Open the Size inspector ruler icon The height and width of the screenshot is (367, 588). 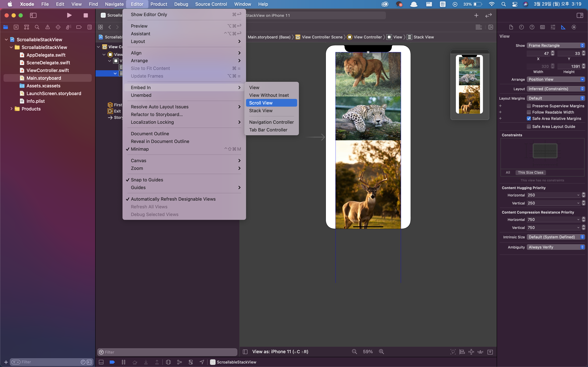tap(563, 27)
